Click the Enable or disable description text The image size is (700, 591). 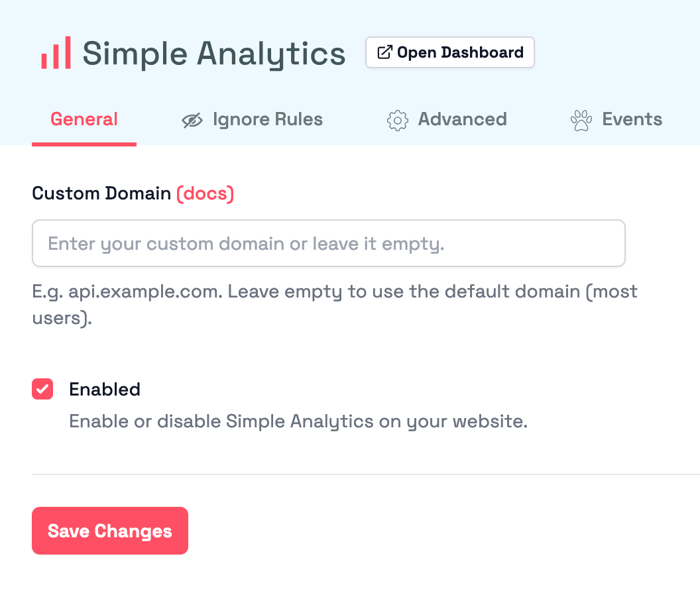pos(298,421)
